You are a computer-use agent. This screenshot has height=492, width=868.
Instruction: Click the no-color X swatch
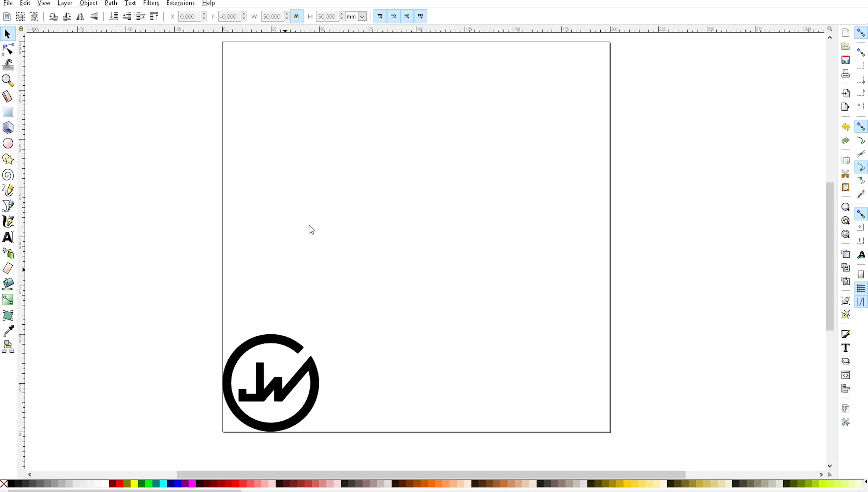click(4, 484)
